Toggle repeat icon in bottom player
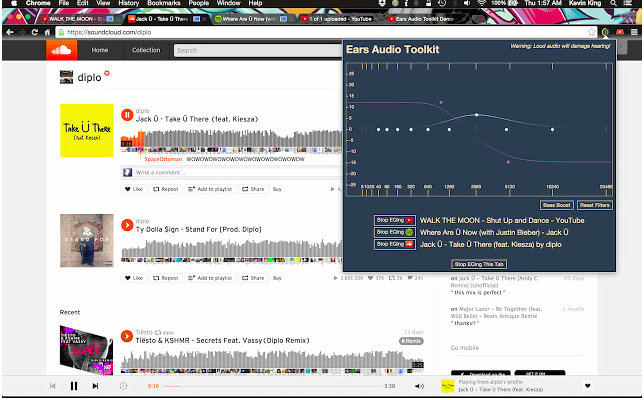This screenshot has height=400, width=644. pyautogui.click(x=123, y=386)
